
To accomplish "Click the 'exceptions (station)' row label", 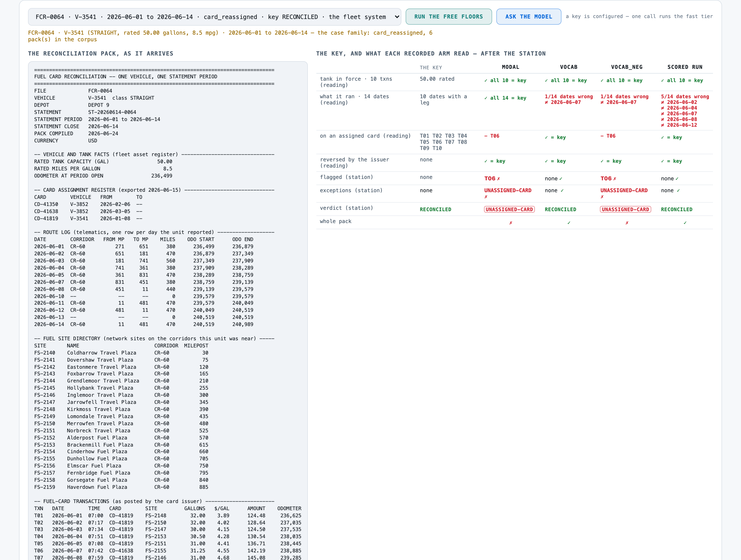I will (351, 191).
